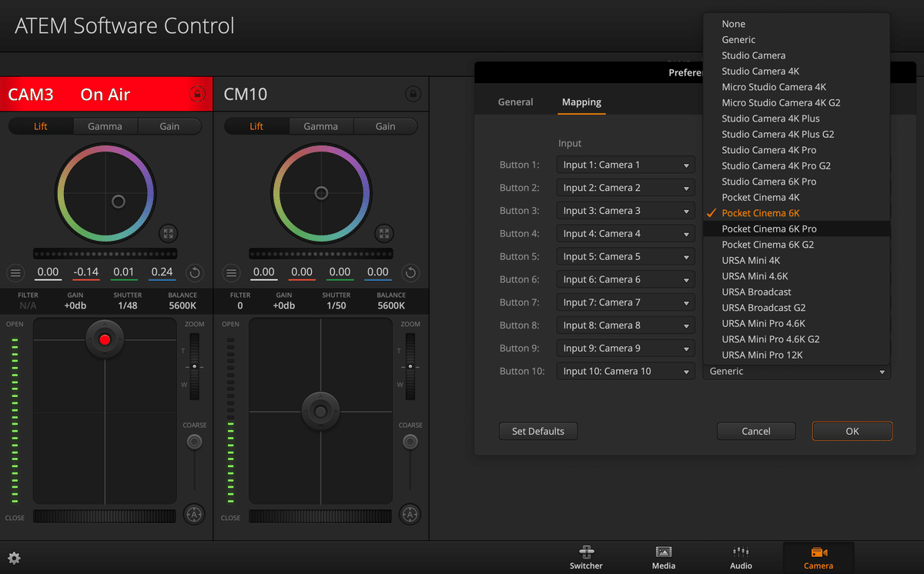Open CAM3 camera settings menu icon
Viewport: 924px width, 574px height.
pyautogui.click(x=15, y=272)
